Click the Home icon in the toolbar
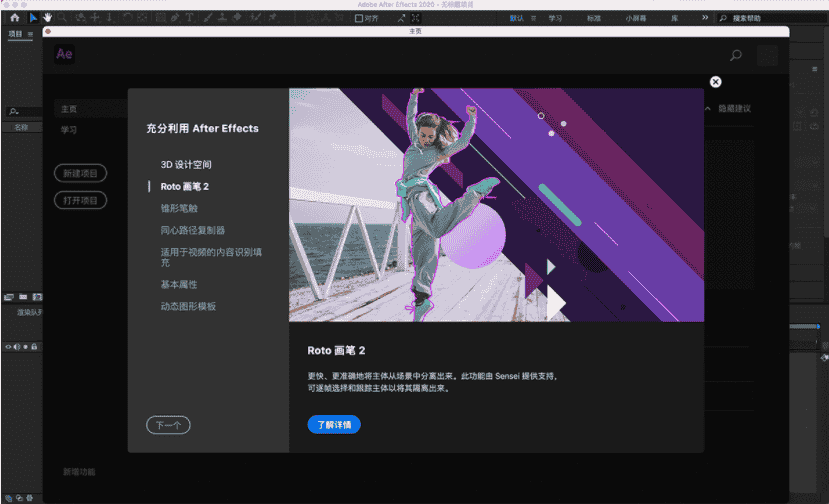This screenshot has width=829, height=504. click(14, 18)
